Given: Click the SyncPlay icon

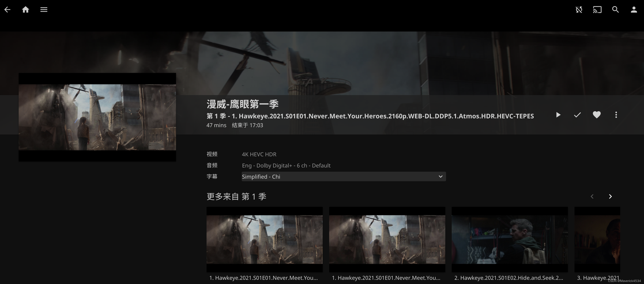Looking at the screenshot, I should 579,10.
